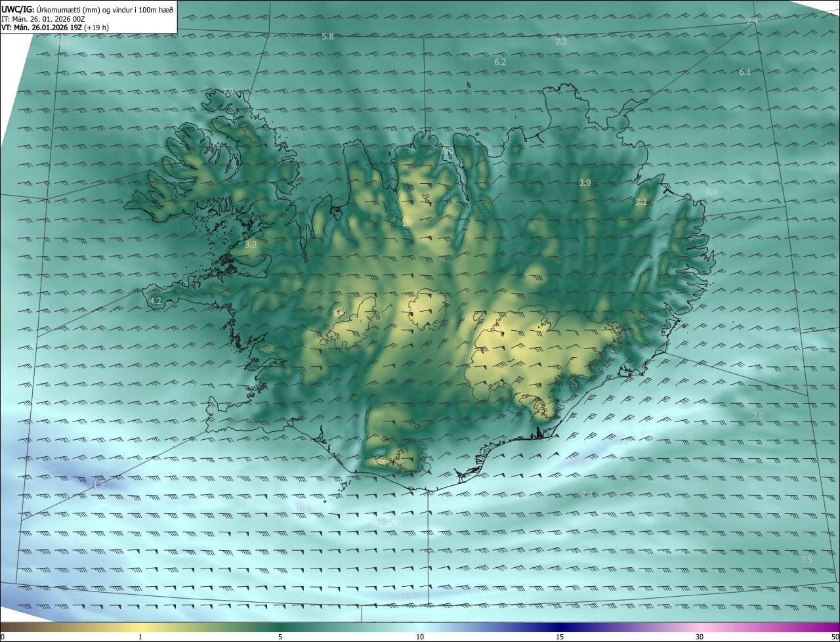This screenshot has width=840, height=642.
Task: Click the 7.0 value label southeast of Iceland
Action: (x=758, y=416)
